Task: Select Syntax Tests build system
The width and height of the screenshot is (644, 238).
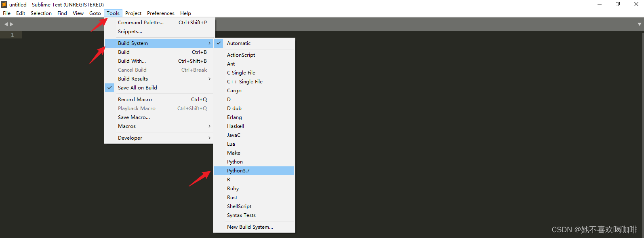Action: coord(254,215)
